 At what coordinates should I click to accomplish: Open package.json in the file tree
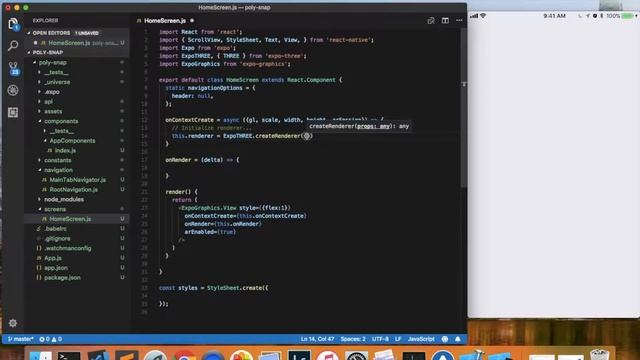point(62,278)
